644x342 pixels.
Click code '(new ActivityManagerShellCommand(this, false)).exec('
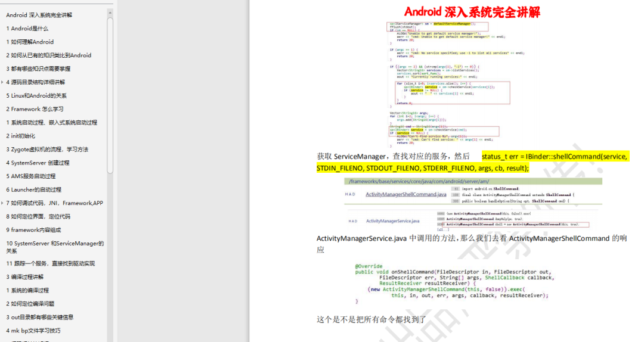coord(447,290)
